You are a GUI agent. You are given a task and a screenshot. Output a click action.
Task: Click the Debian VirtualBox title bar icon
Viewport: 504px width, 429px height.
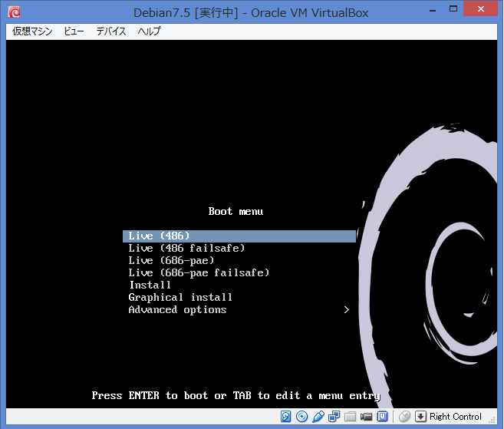[x=14, y=12]
